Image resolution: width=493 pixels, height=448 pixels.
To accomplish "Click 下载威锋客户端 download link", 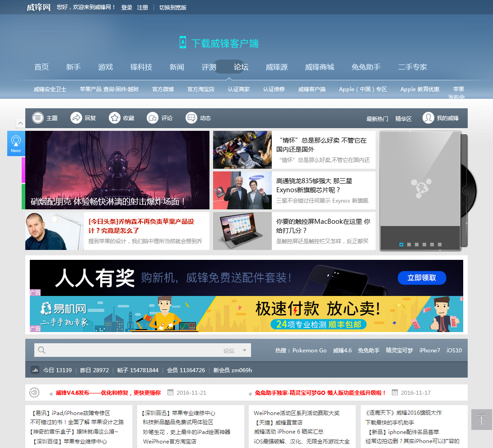I will click(x=225, y=43).
